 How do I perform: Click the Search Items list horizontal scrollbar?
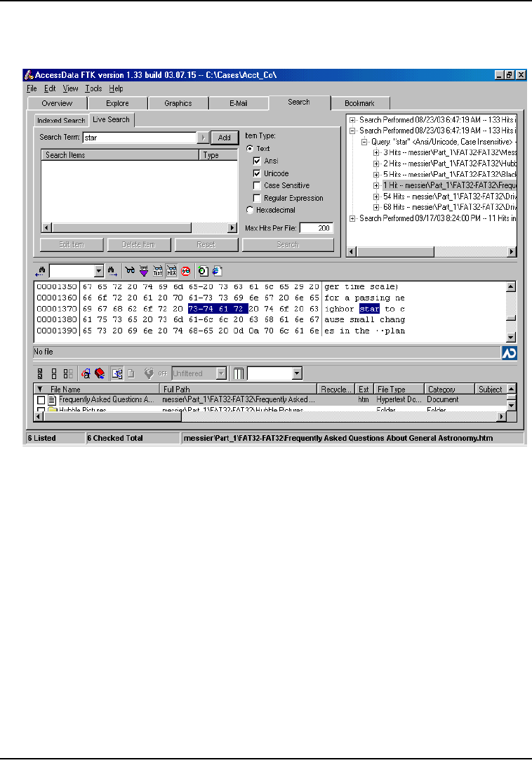coord(140,228)
